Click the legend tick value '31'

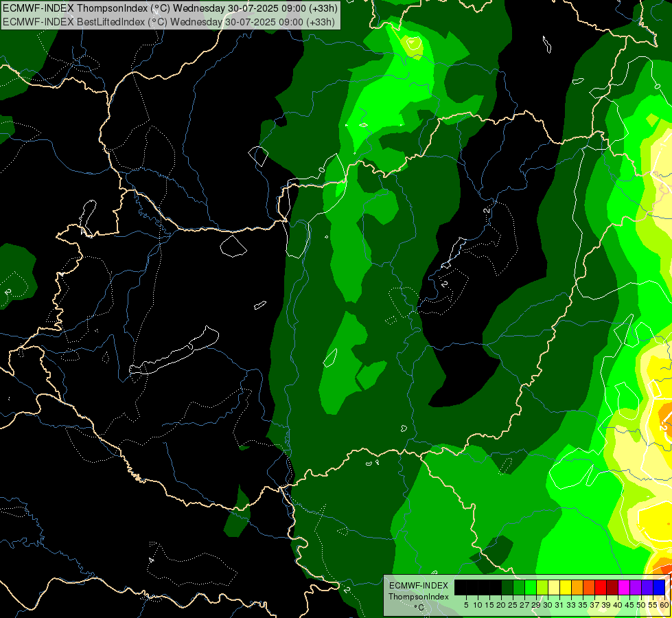click(x=559, y=605)
